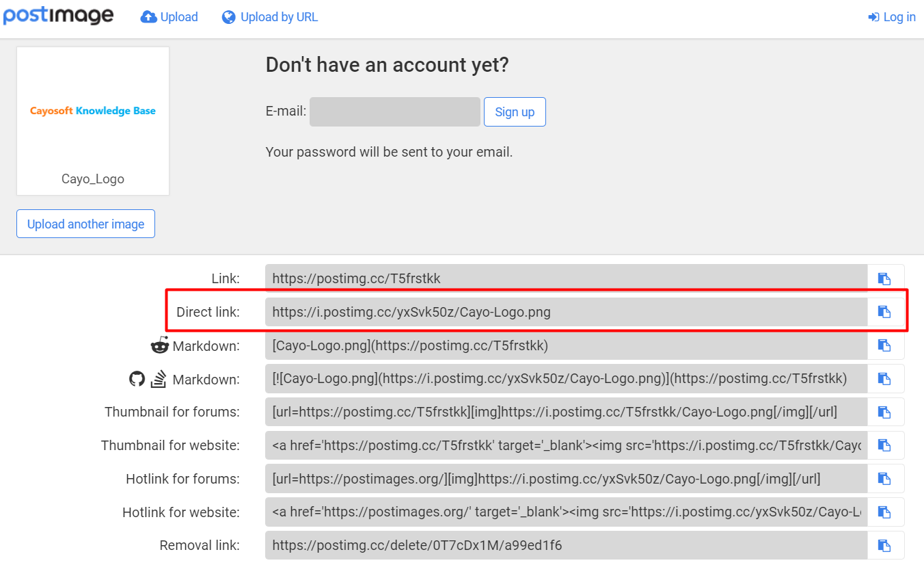924x565 pixels.
Task: Select Thumbnail for website code field
Action: (x=567, y=445)
